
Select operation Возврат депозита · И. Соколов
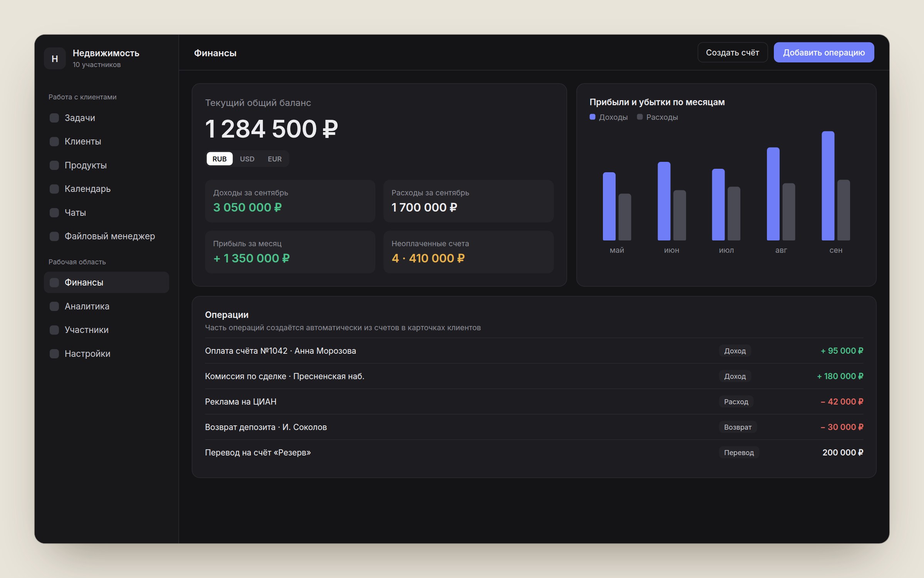pyautogui.click(x=534, y=427)
